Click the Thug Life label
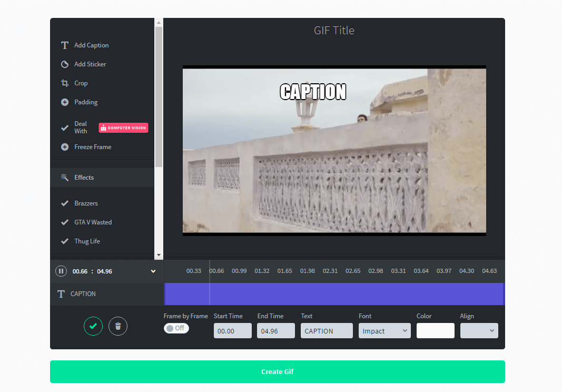The height and width of the screenshot is (392, 562). (x=87, y=241)
